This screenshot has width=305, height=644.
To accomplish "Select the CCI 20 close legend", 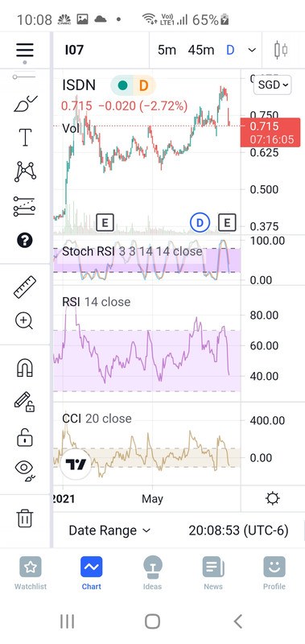I will click(x=97, y=419).
